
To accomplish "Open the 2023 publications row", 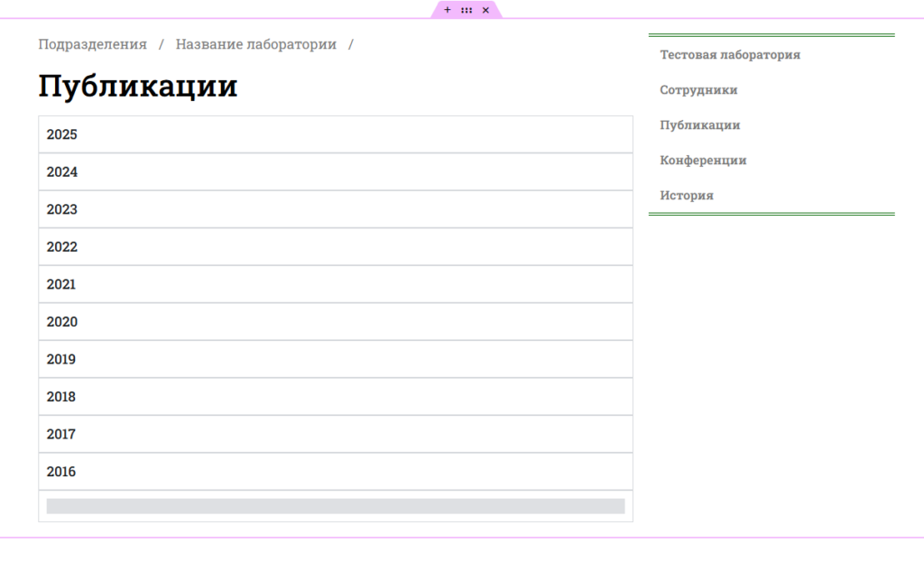I will pos(335,210).
